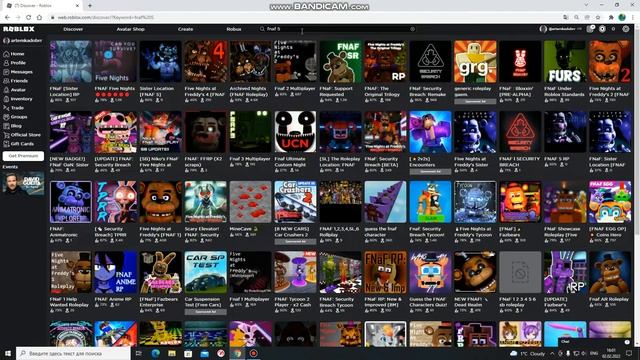Open the Chrome translate icon in address bar
The height and width of the screenshot is (360, 640).
[x=565, y=17]
